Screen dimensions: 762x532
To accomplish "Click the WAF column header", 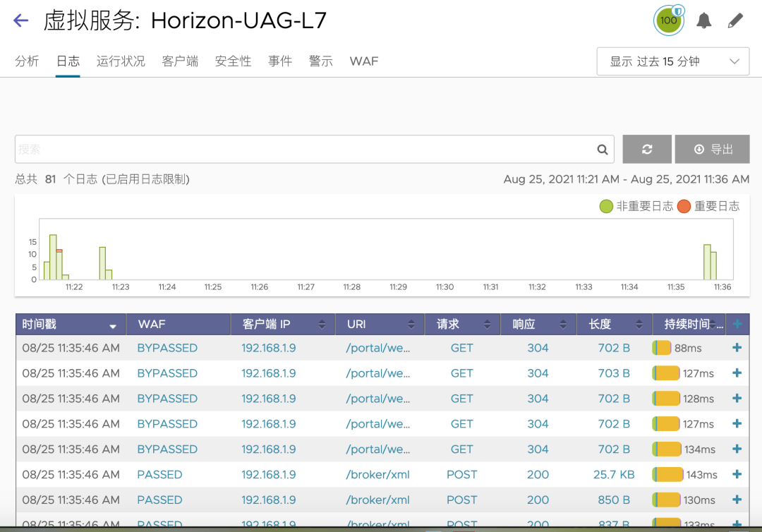I will 178,324.
